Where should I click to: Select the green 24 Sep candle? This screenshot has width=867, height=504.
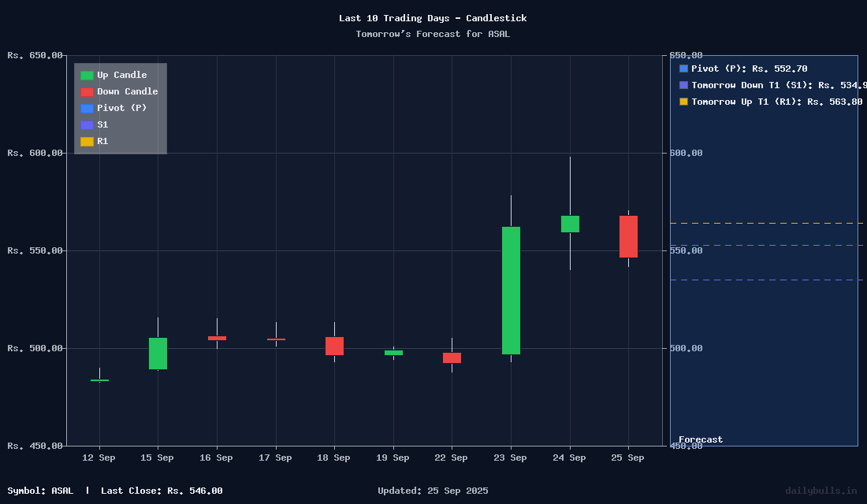pyautogui.click(x=570, y=224)
